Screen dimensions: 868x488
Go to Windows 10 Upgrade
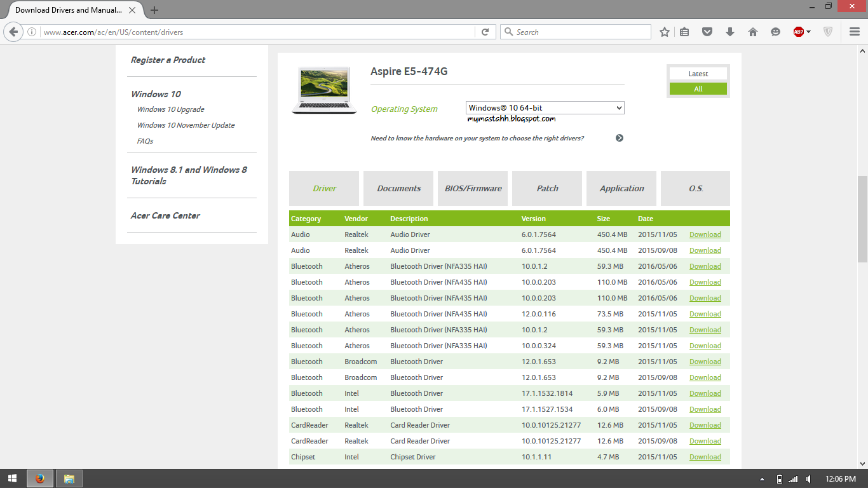(x=170, y=109)
